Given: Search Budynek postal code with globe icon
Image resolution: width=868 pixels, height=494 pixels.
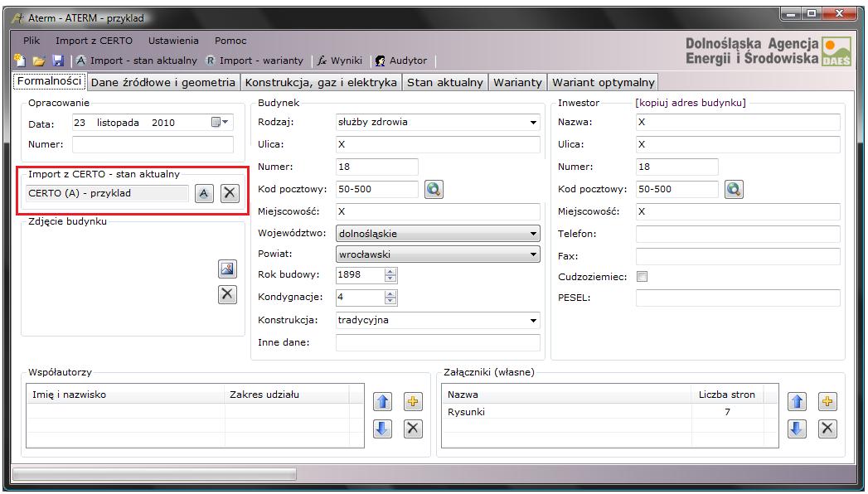Looking at the screenshot, I should pos(434,189).
